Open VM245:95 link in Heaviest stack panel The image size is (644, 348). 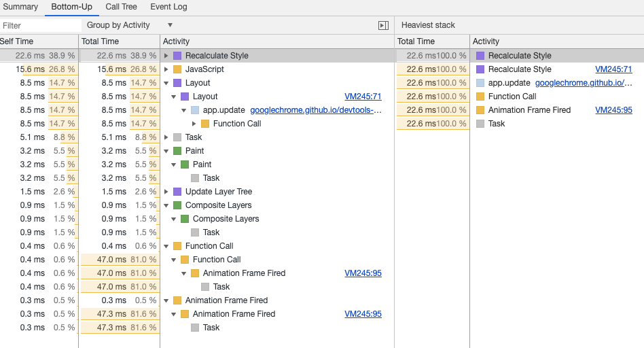point(613,109)
